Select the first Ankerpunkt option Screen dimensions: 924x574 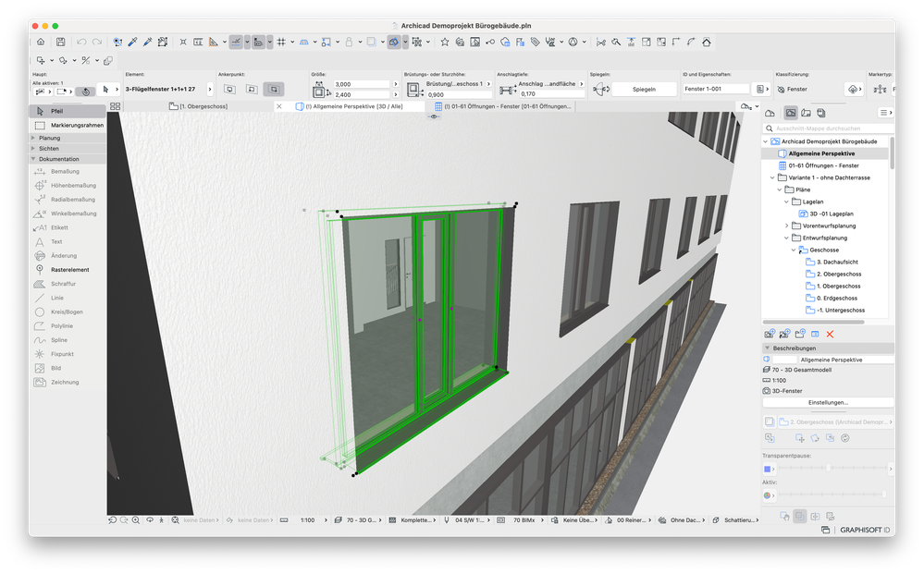pos(229,90)
